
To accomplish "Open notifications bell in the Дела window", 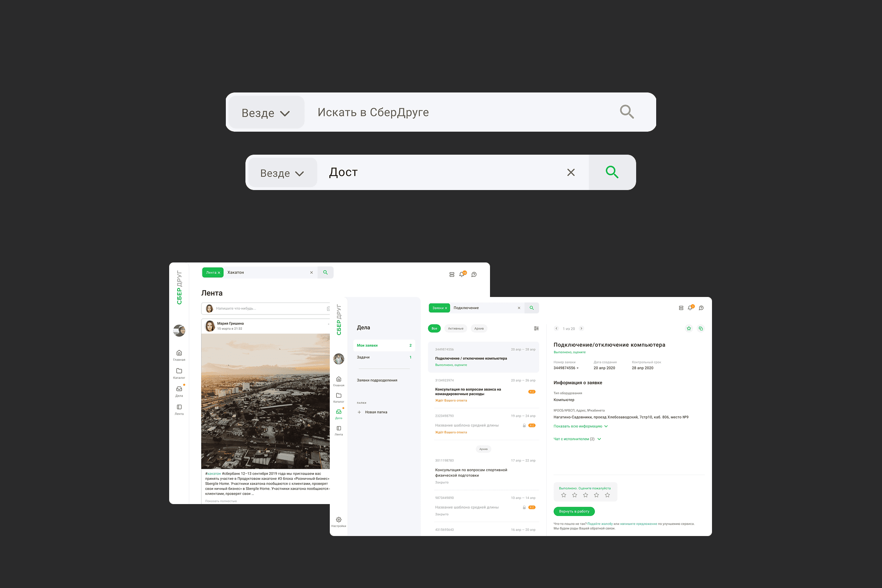I will [690, 308].
